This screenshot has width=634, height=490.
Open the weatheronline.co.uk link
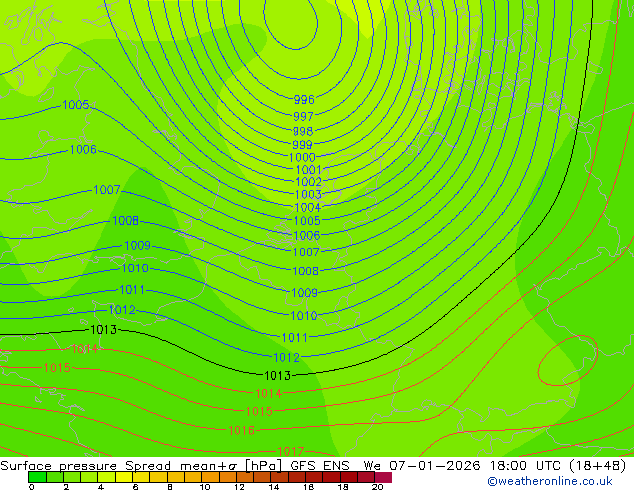coord(550,481)
